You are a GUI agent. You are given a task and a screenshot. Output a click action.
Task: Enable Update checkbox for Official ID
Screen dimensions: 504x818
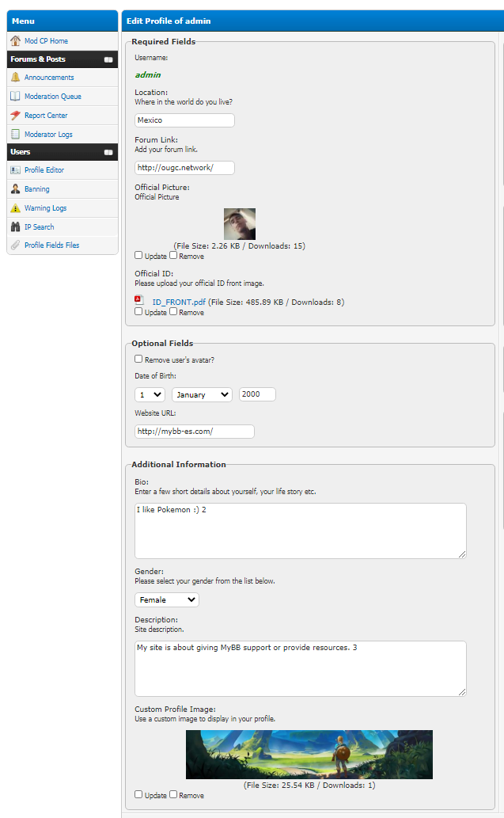click(138, 312)
